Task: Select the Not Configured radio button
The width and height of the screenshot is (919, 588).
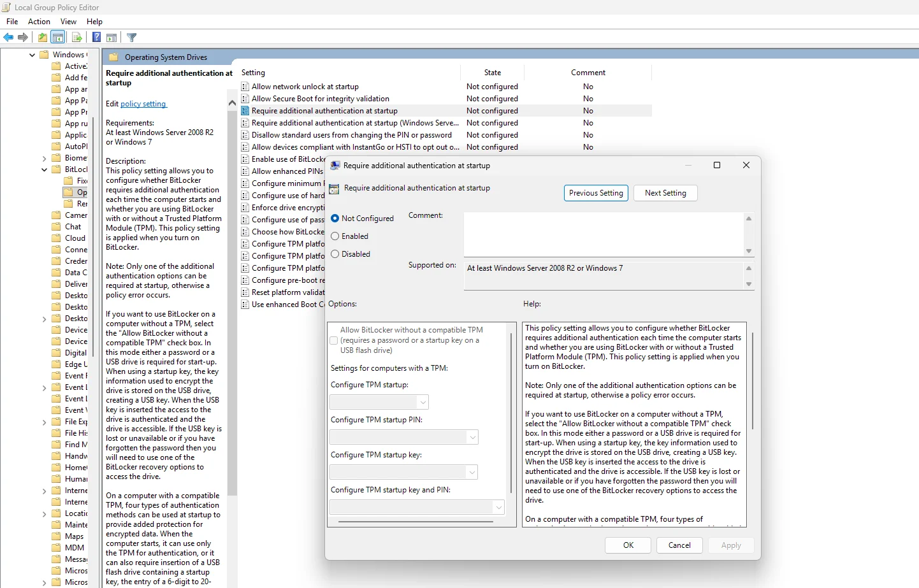Action: click(x=335, y=219)
